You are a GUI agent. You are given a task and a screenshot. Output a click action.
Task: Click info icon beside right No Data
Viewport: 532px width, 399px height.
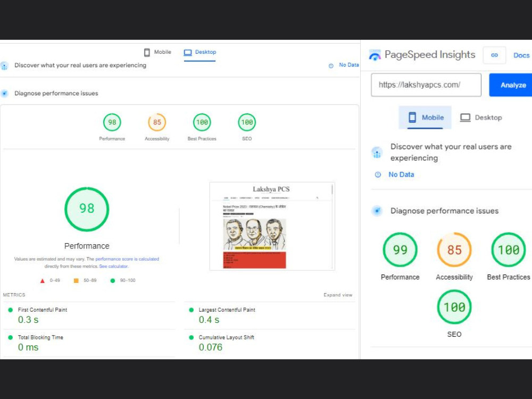tap(378, 174)
